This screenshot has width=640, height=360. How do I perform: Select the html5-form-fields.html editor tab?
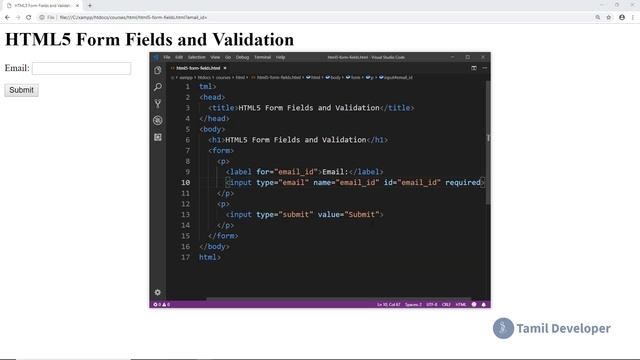click(x=198, y=68)
